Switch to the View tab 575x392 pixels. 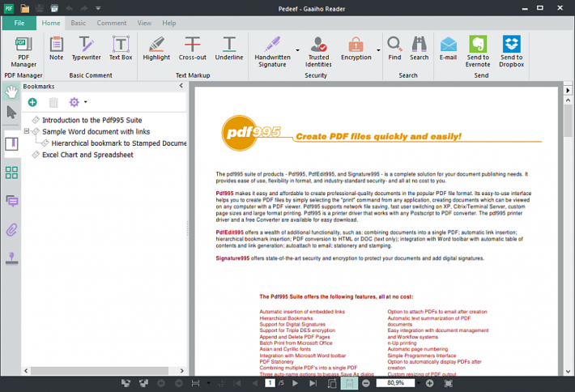click(144, 23)
